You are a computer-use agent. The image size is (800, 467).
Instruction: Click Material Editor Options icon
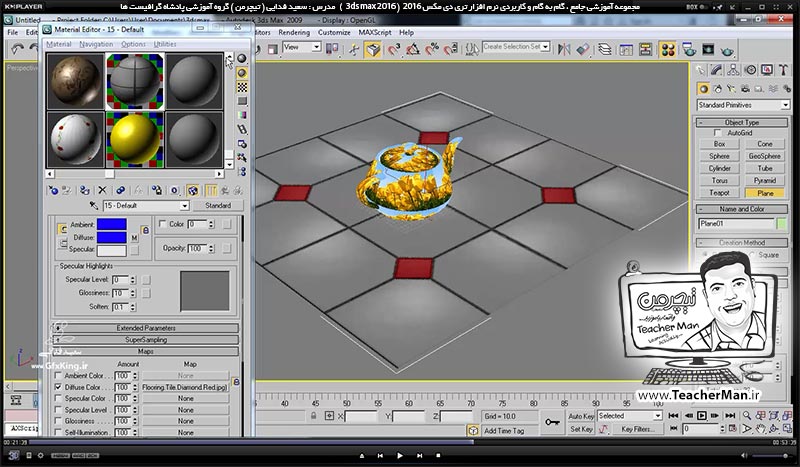242,144
